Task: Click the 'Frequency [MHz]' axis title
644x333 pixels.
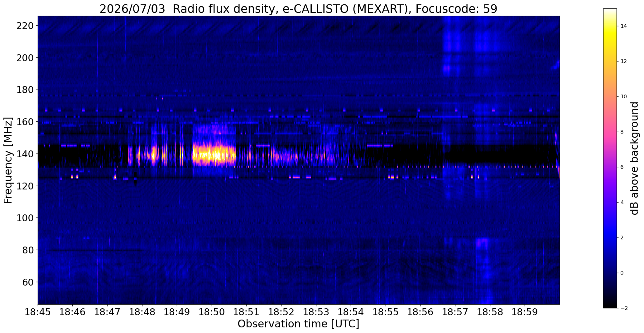Action: pos(8,160)
